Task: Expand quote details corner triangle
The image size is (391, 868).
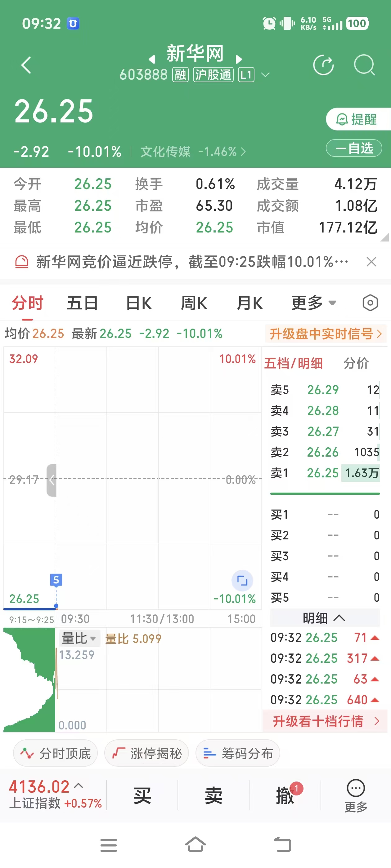Action: tap(384, 237)
